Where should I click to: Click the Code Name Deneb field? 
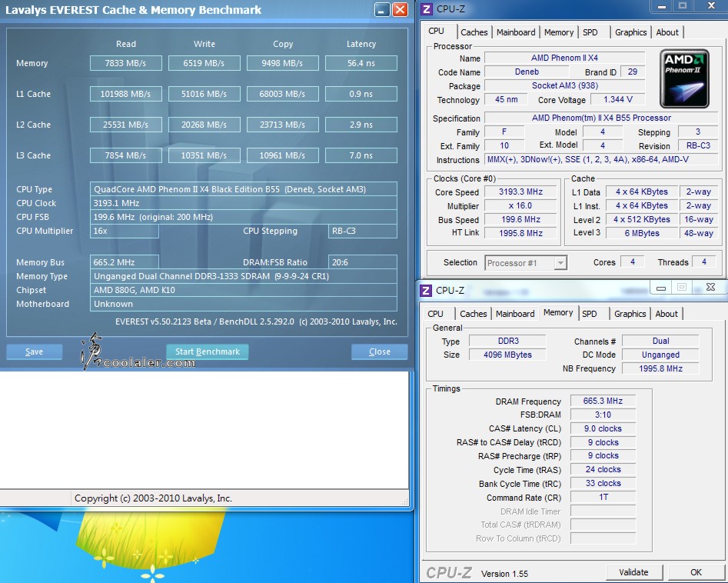coord(527,72)
